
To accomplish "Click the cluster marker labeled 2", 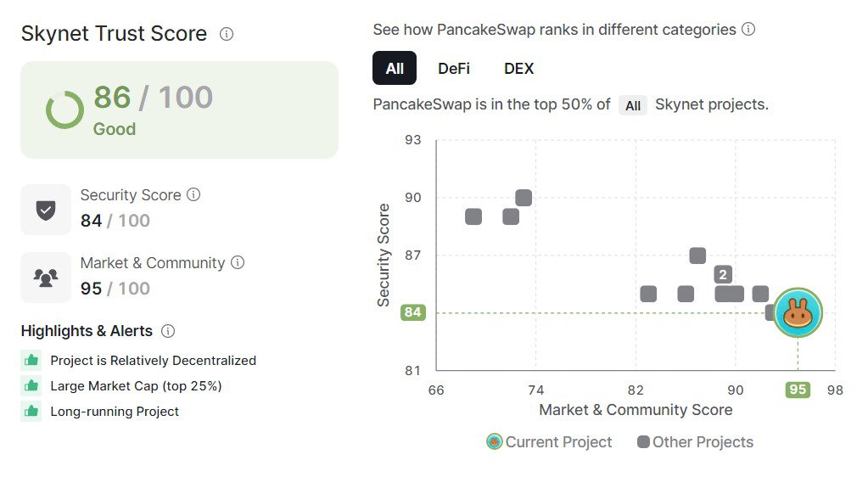I will pos(723,274).
